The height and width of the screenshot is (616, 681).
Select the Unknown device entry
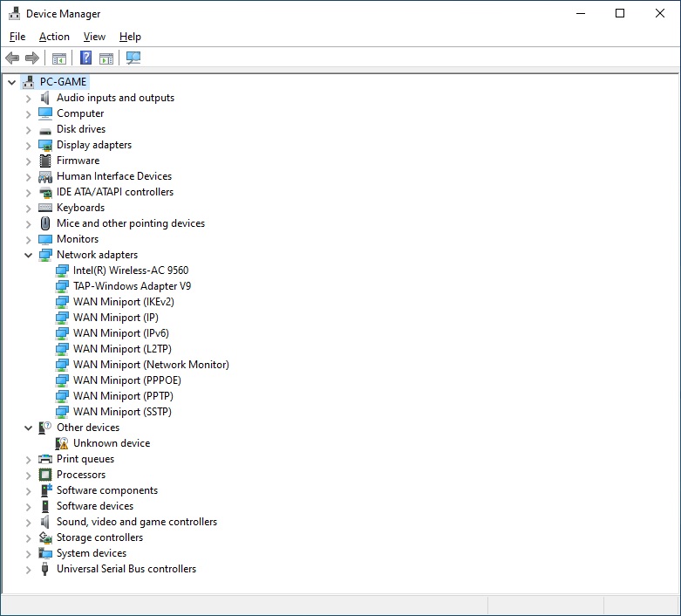coord(112,443)
